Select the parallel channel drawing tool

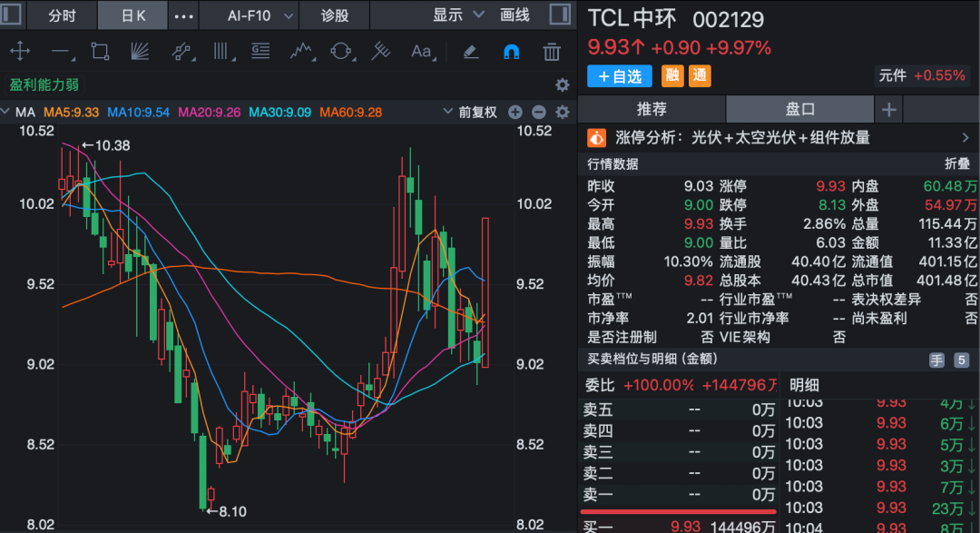coord(181,51)
